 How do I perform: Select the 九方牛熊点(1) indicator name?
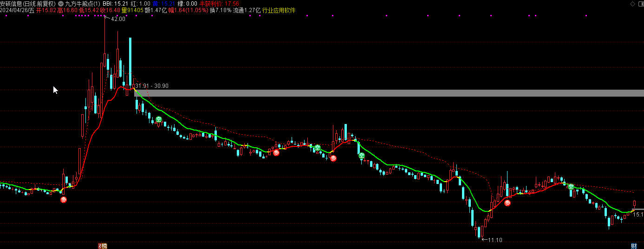(x=83, y=3)
